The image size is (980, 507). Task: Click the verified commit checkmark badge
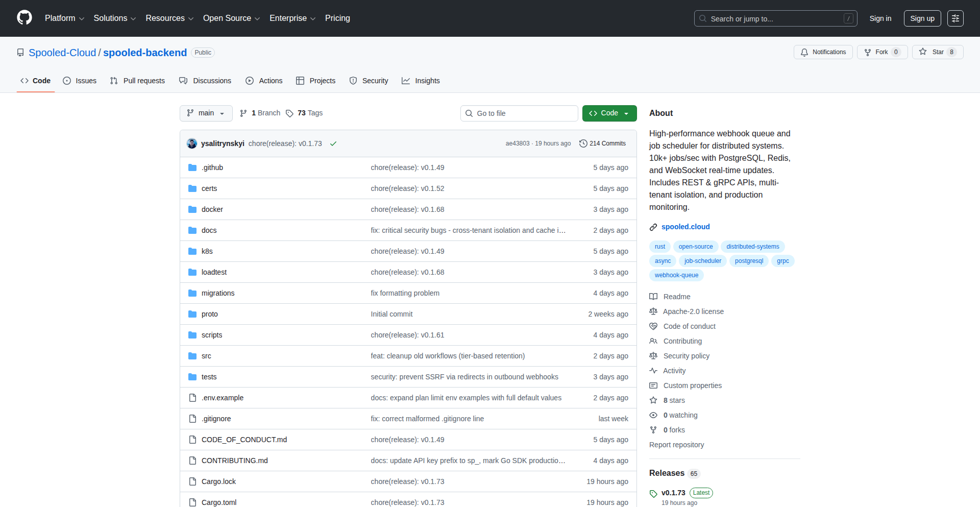click(333, 143)
